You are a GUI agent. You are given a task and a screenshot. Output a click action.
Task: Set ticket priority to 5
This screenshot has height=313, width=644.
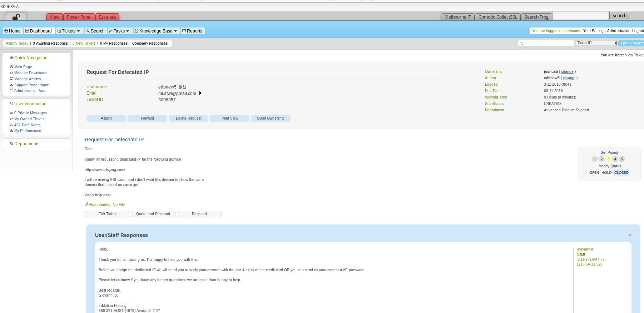pyautogui.click(x=622, y=159)
